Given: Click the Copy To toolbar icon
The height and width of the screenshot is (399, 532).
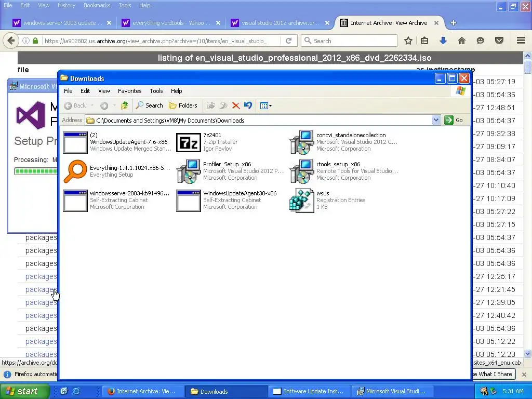Looking at the screenshot, I should pyautogui.click(x=223, y=105).
